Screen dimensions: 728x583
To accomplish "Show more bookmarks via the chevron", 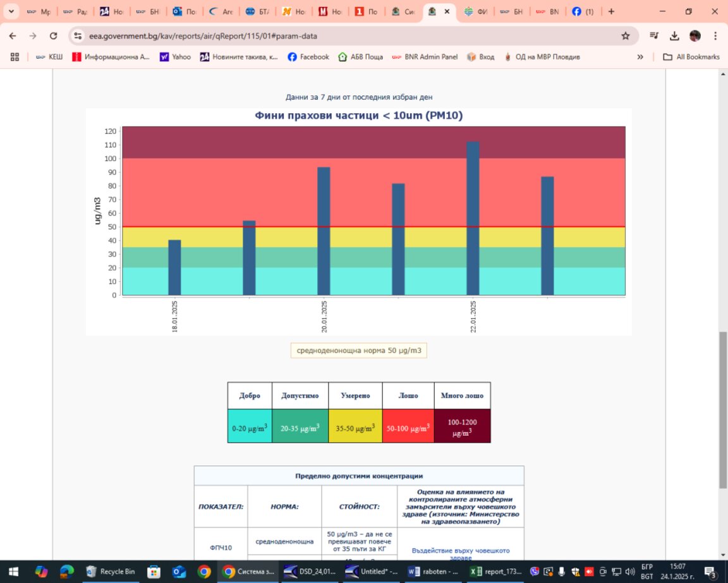I will [x=640, y=57].
